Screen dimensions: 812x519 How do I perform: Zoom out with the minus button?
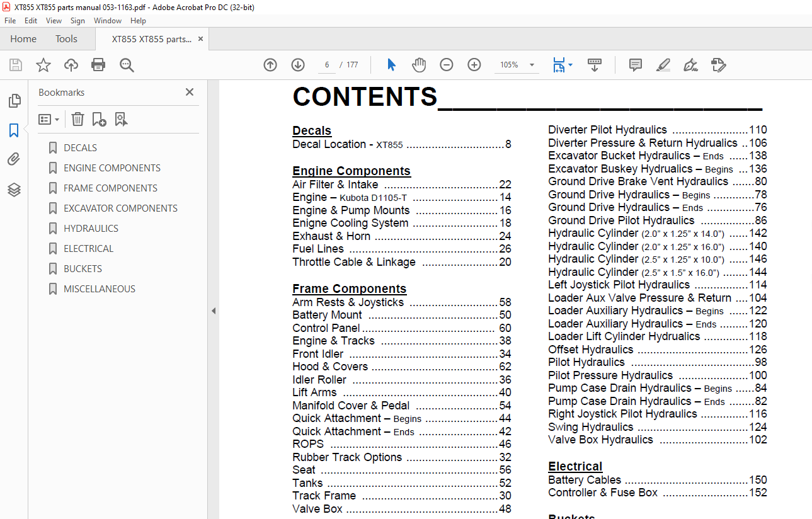coord(447,65)
